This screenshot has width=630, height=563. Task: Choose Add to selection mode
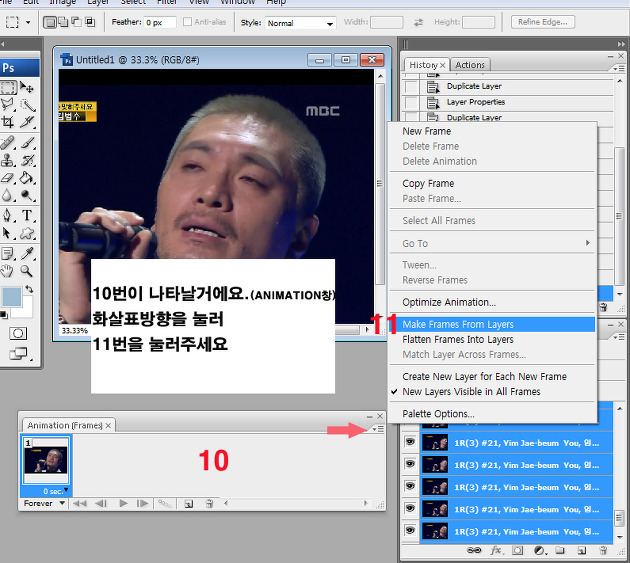[63, 22]
